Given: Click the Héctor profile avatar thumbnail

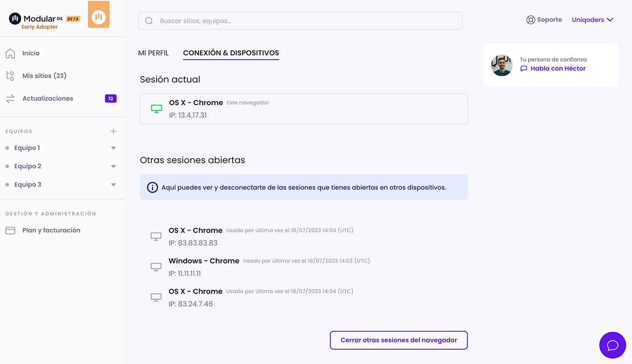Looking at the screenshot, I should (502, 65).
